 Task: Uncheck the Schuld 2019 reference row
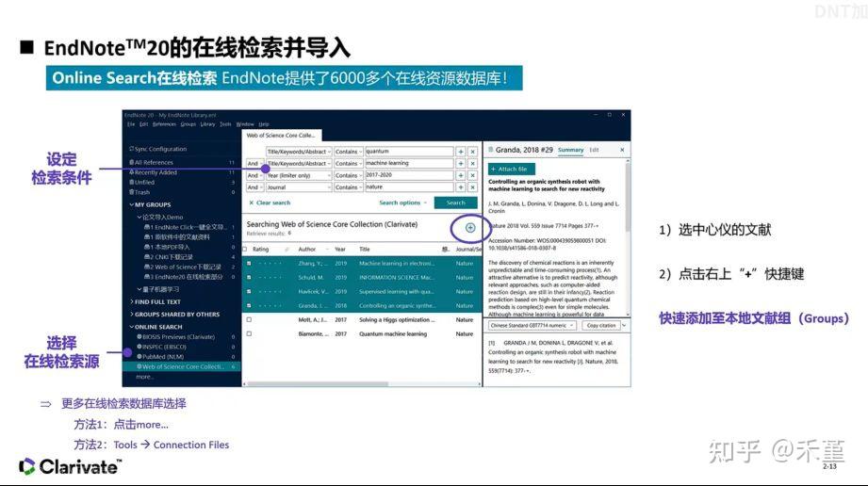coord(249,277)
